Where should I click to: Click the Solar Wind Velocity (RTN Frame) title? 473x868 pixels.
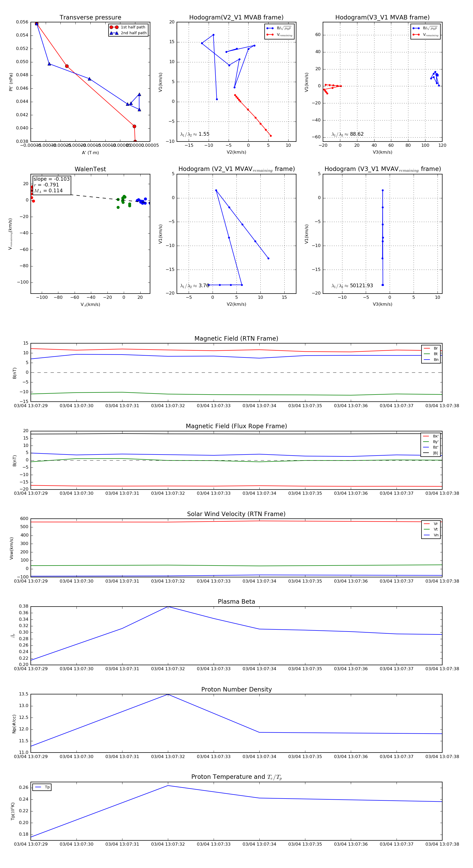[236, 514]
